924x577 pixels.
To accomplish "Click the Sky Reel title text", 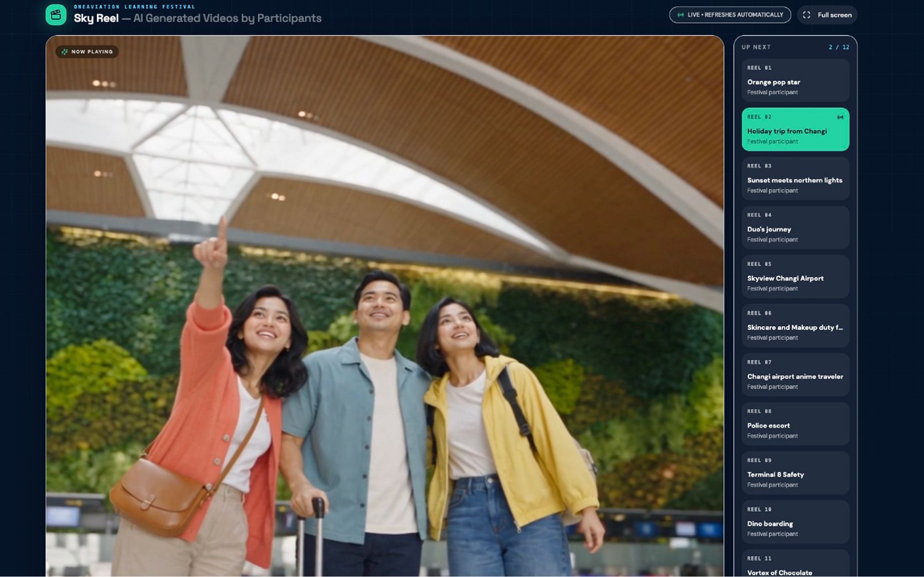I will [x=96, y=18].
